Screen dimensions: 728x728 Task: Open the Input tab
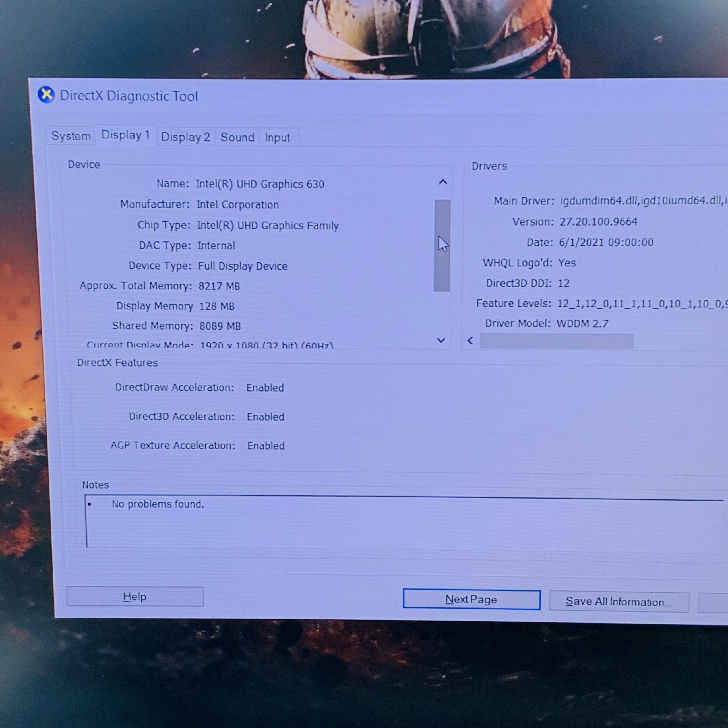point(277,138)
